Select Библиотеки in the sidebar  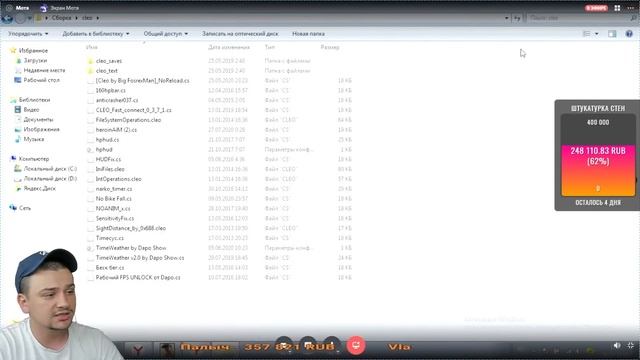point(34,100)
